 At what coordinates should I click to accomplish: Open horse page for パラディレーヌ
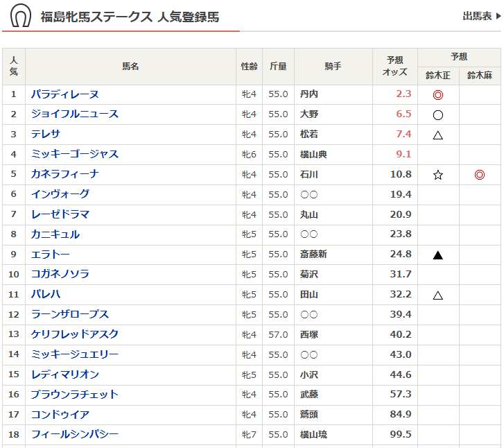coord(65,94)
